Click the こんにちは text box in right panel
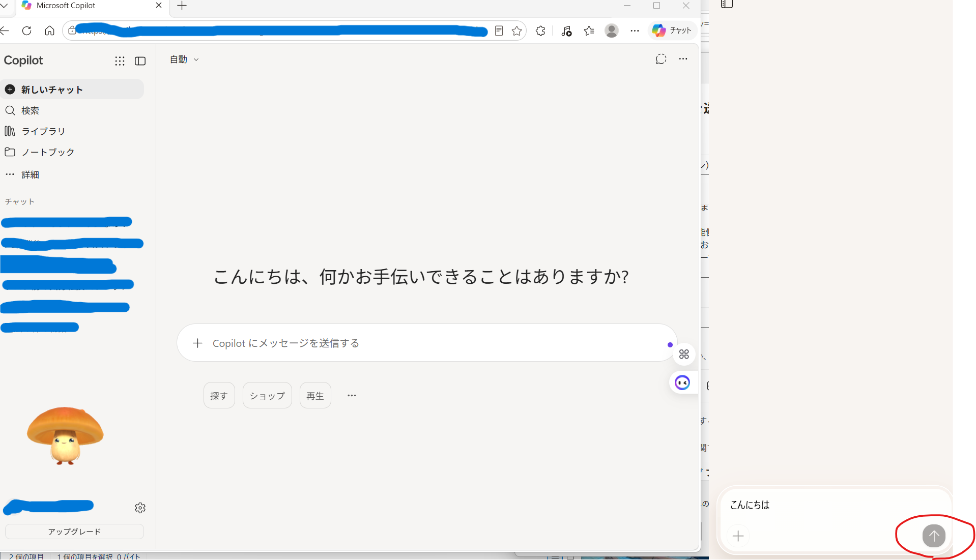976x560 pixels. click(835, 505)
